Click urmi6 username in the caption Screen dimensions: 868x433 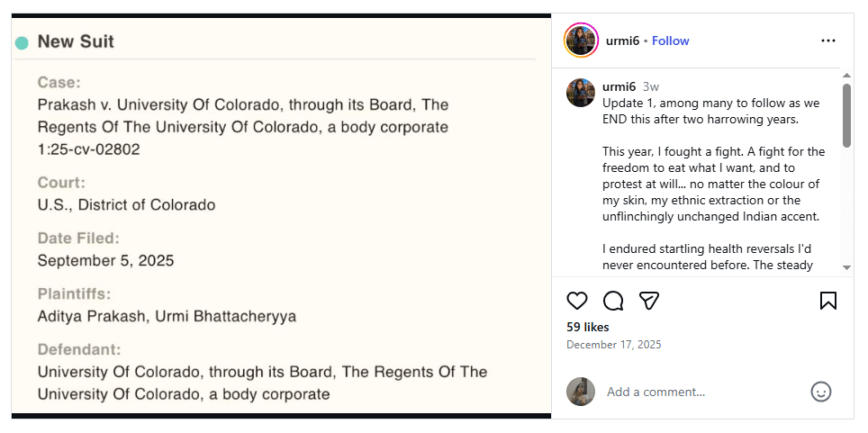point(619,87)
